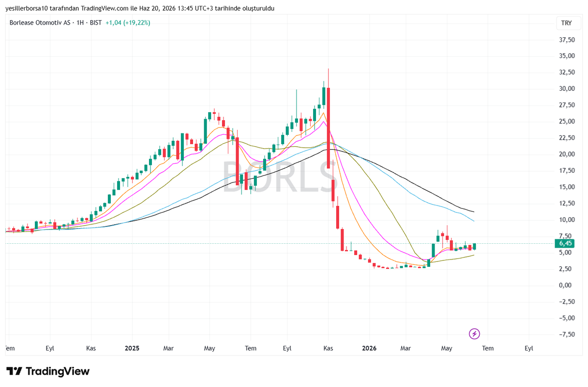Screen dimensions: 588x387
Task: Click the header text mentioning yesillerborsa10
Action: pos(139,8)
